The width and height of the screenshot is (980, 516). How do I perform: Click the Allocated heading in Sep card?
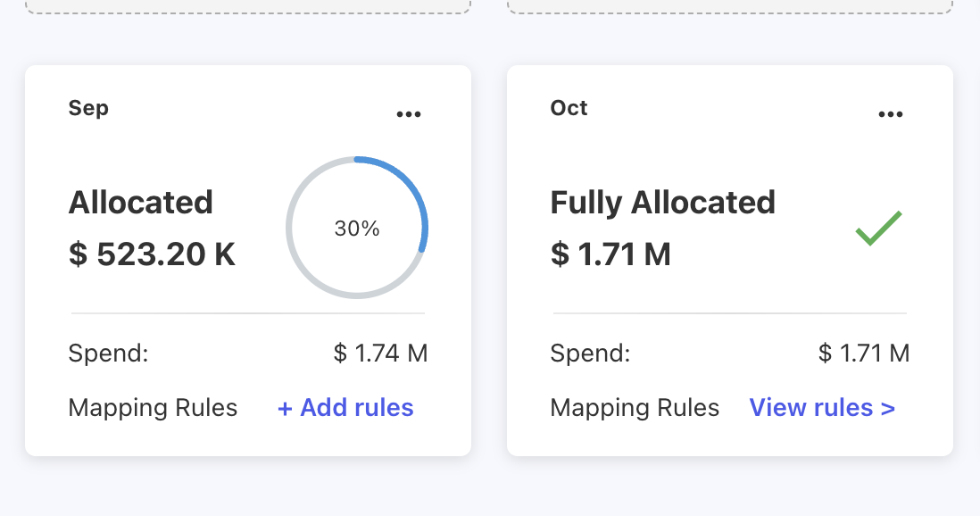point(141,203)
